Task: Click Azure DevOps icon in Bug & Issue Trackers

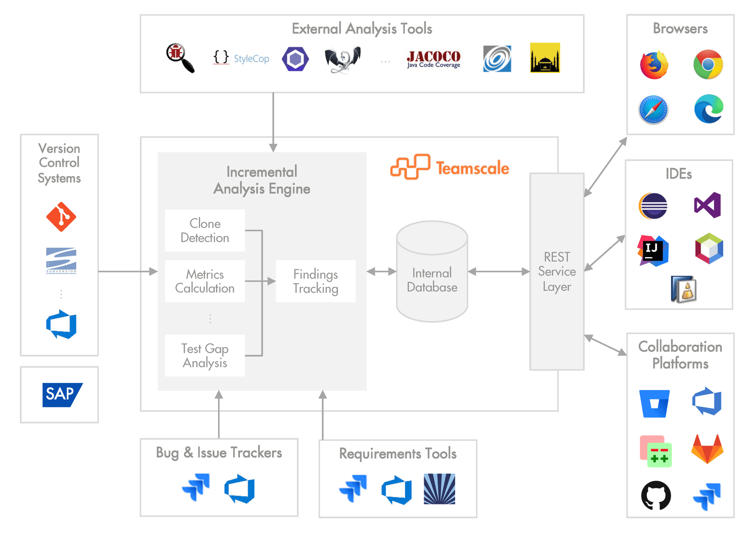Action: point(239,488)
